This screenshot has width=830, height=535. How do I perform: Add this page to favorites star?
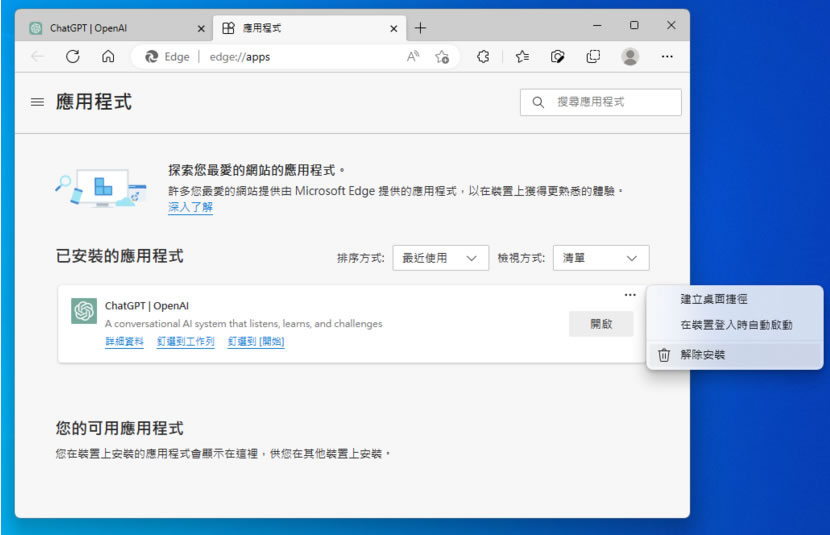[x=442, y=57]
